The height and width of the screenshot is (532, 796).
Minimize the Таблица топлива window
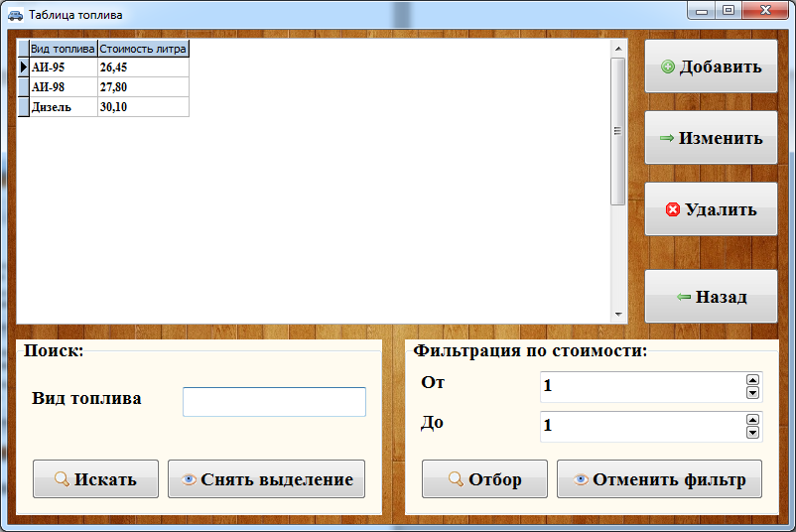click(702, 11)
